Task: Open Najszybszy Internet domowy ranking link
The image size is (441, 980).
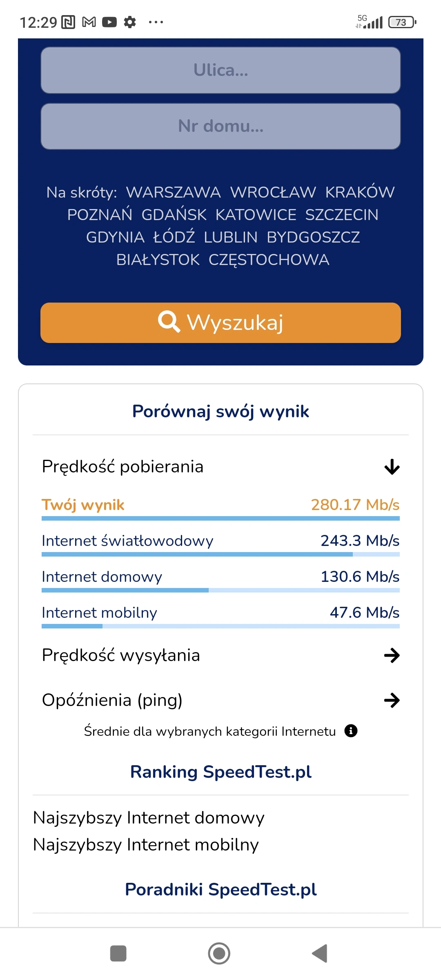Action: tap(149, 818)
